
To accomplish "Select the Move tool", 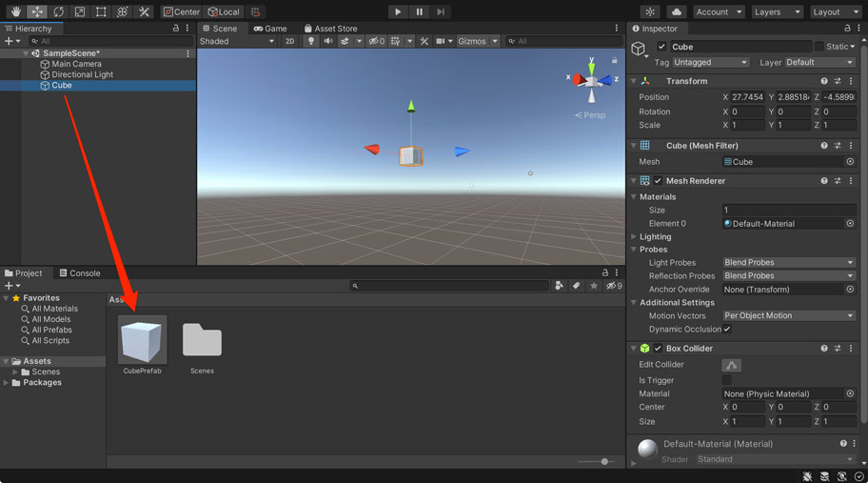I will coord(37,11).
